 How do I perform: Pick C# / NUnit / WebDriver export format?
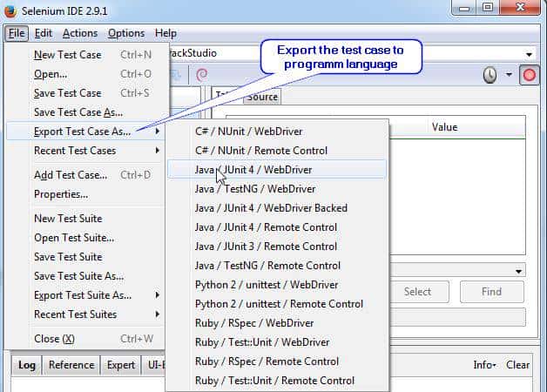tap(248, 132)
